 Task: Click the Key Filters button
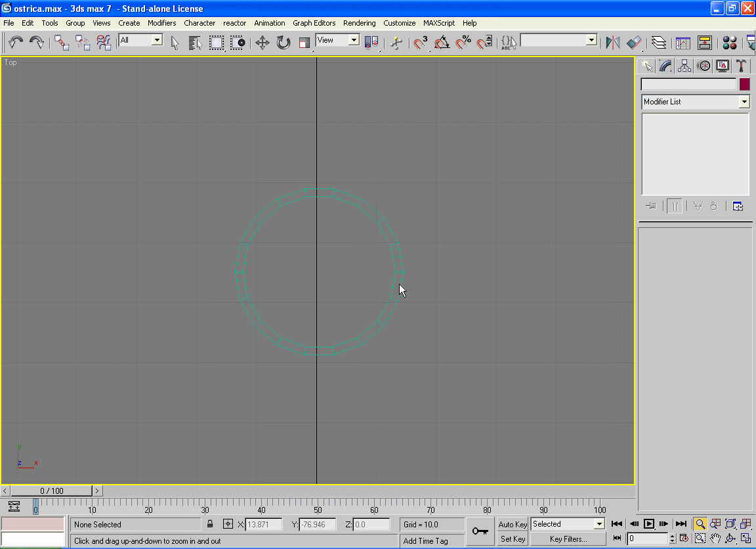(568, 539)
